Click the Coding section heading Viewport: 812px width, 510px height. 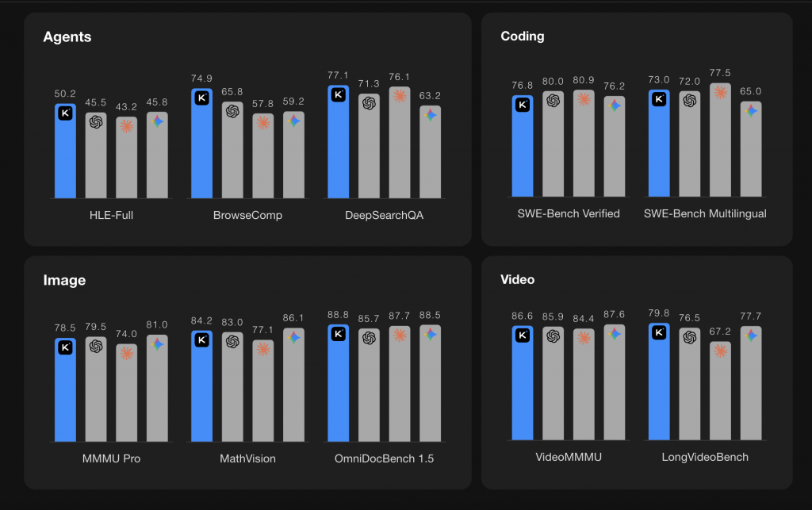(x=522, y=36)
